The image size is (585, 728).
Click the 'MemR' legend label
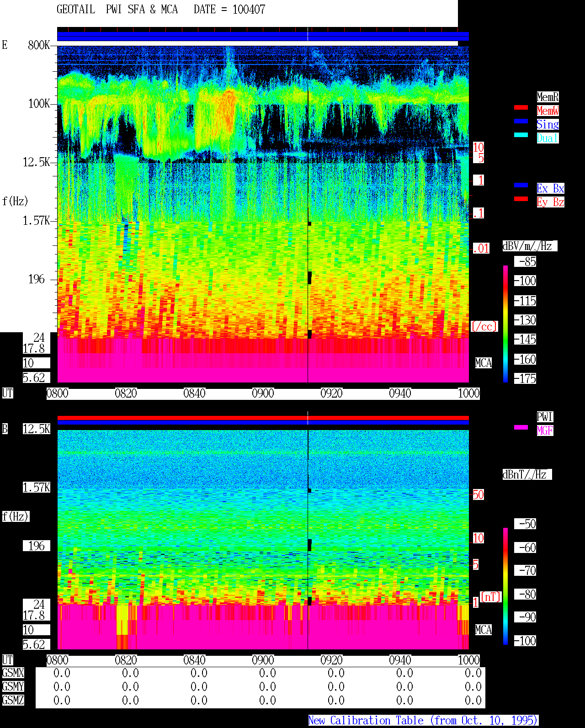(548, 97)
